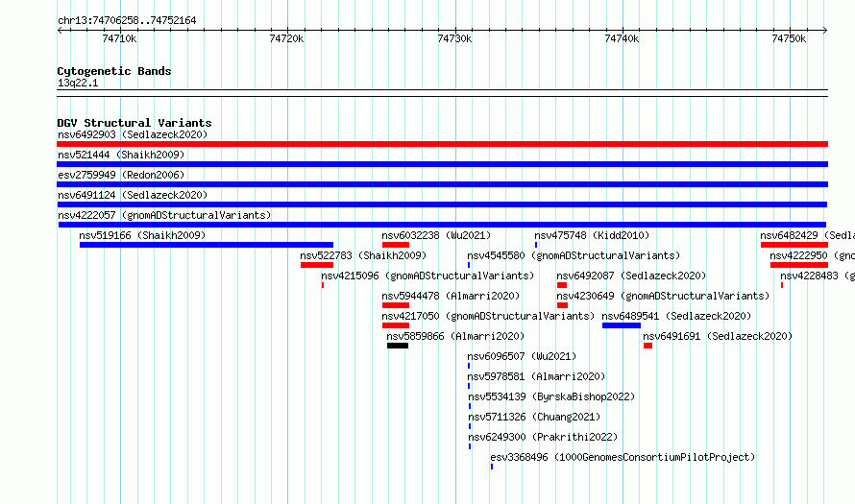This screenshot has width=855, height=504.
Task: Open nsv4222057 (gnomADStructuralVariants) label
Action: click(164, 215)
